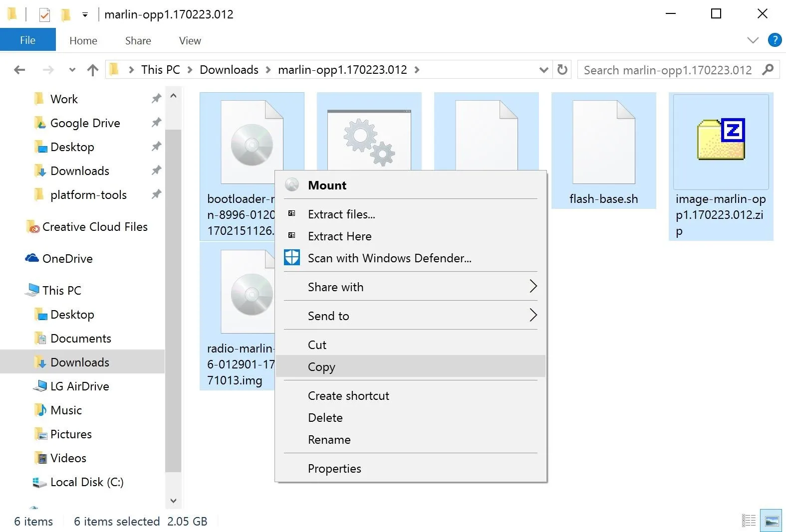Click the pin icon beside platform-tools
Screen dimensions: 786x532
(x=156, y=194)
